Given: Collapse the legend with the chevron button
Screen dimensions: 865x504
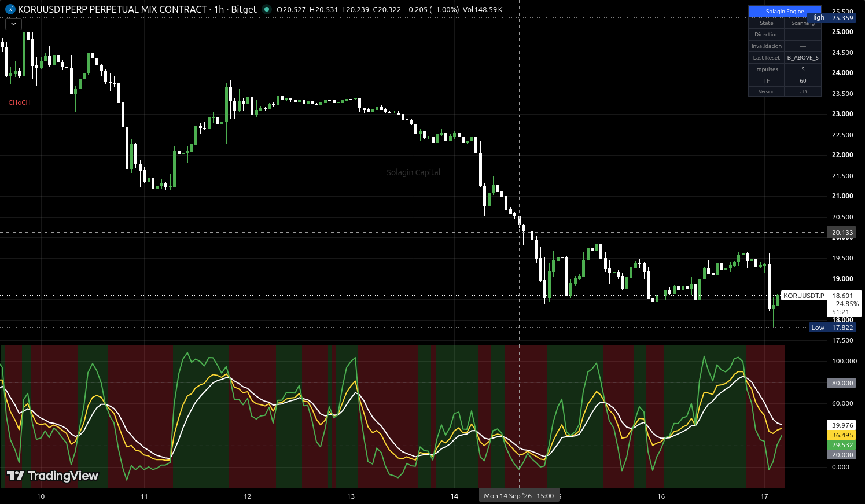Looking at the screenshot, I should 13,24.
